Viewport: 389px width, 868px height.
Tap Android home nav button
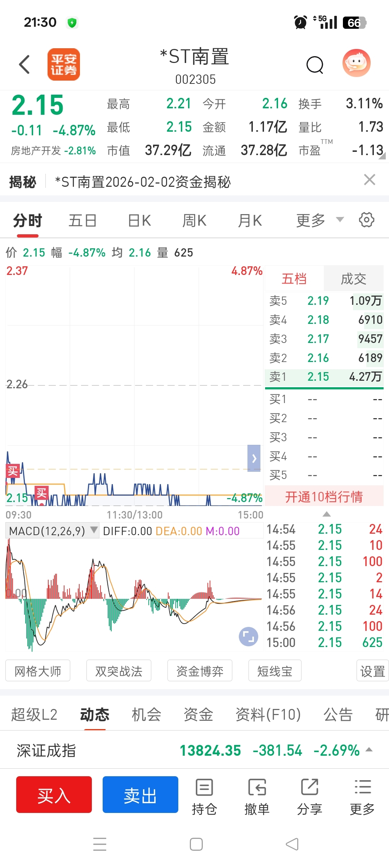(x=196, y=844)
